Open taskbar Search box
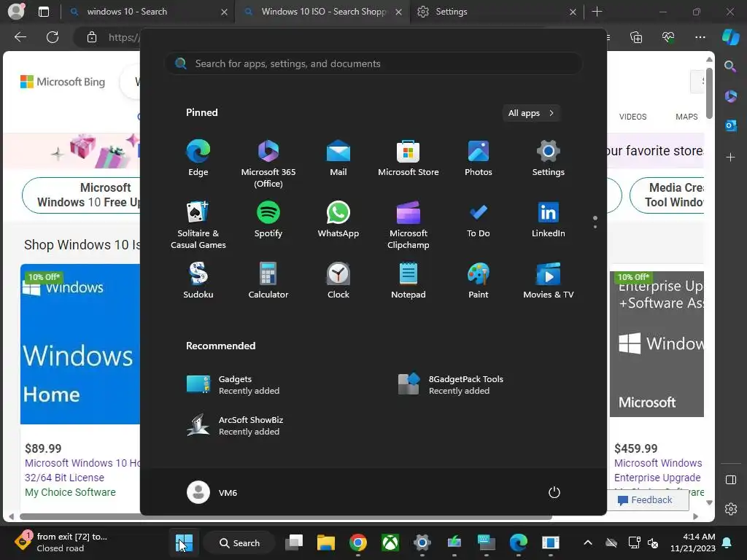Viewport: 747px width, 560px height. click(x=239, y=542)
